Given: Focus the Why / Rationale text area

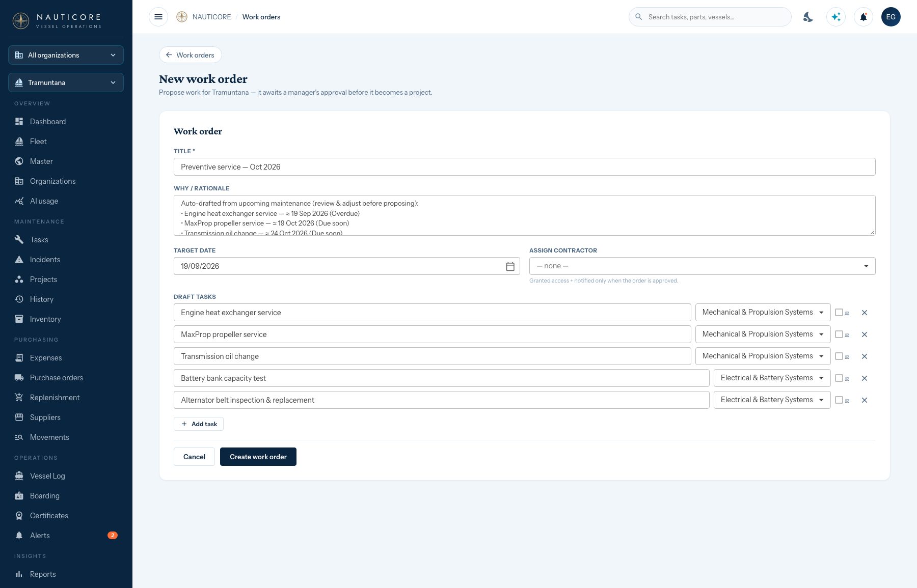Looking at the screenshot, I should point(524,215).
